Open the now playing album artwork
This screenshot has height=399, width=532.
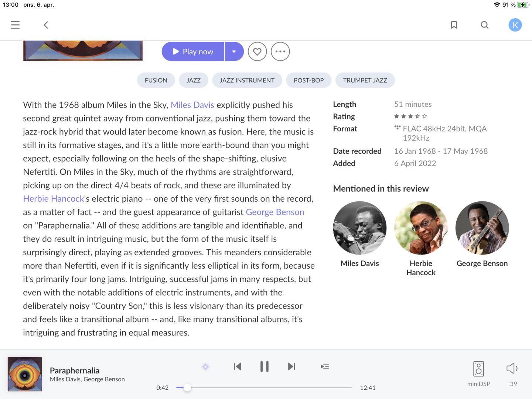25,374
